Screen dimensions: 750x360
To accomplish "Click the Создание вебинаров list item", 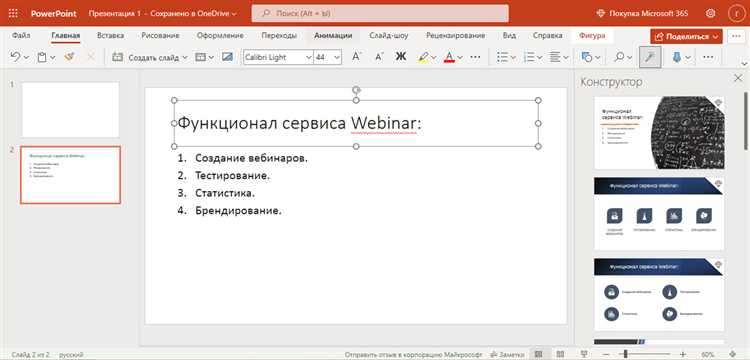I will click(x=252, y=158).
